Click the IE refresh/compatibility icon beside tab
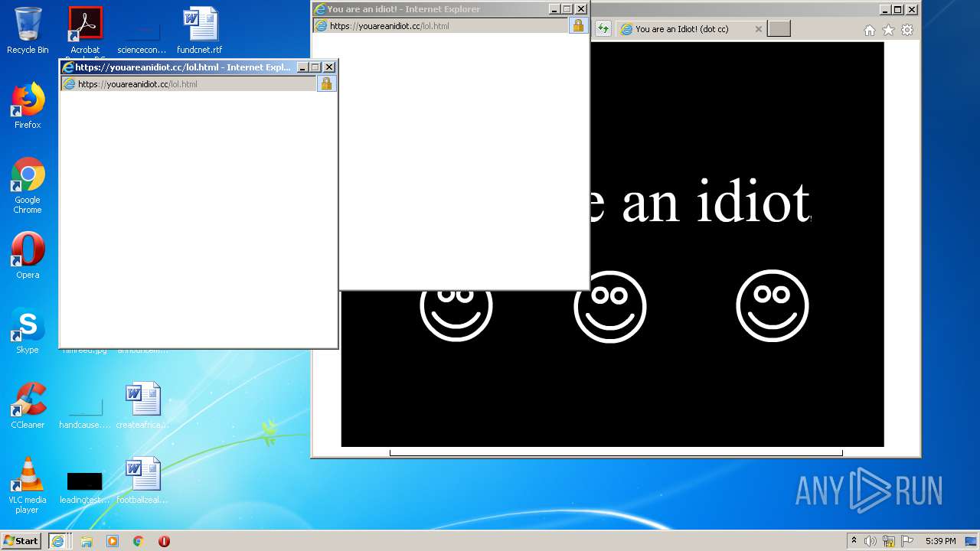This screenshot has height=551, width=980. [603, 29]
